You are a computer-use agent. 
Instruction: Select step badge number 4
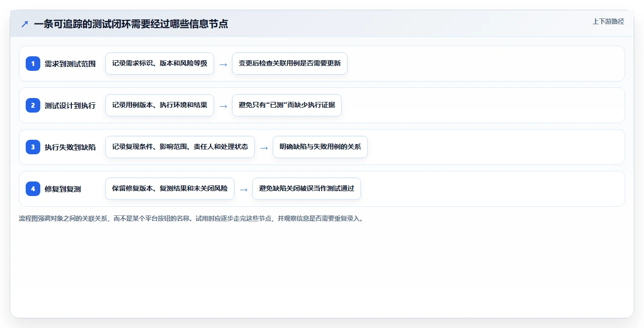[x=33, y=189]
